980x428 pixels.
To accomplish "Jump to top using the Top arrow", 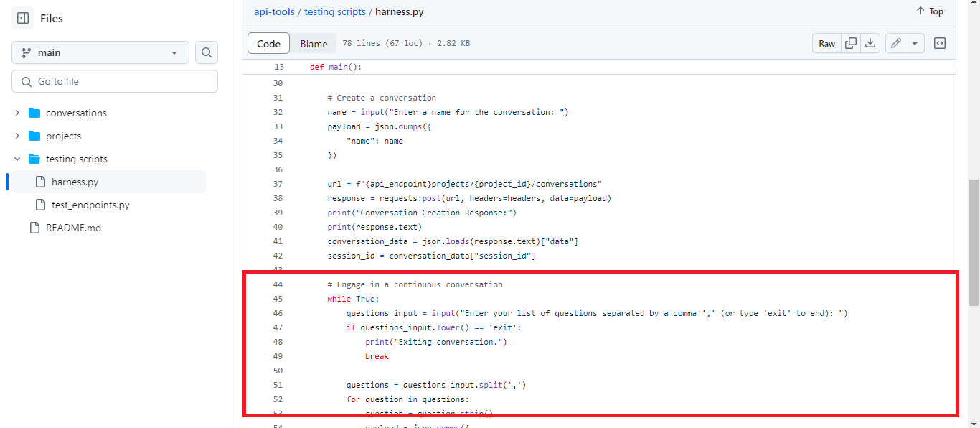I will (x=929, y=11).
